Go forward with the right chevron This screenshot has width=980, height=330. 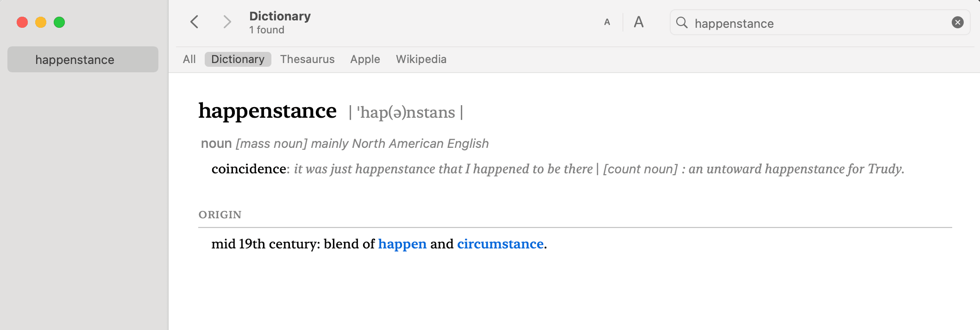pyautogui.click(x=226, y=22)
